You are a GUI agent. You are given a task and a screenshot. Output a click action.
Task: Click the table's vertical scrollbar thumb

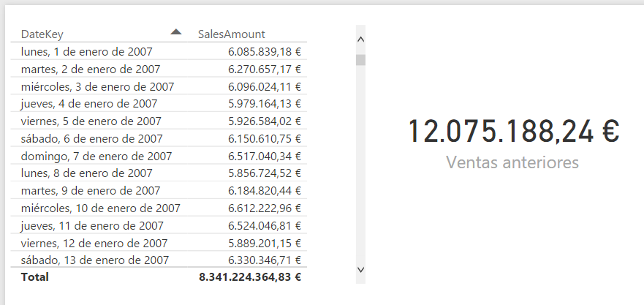point(361,59)
